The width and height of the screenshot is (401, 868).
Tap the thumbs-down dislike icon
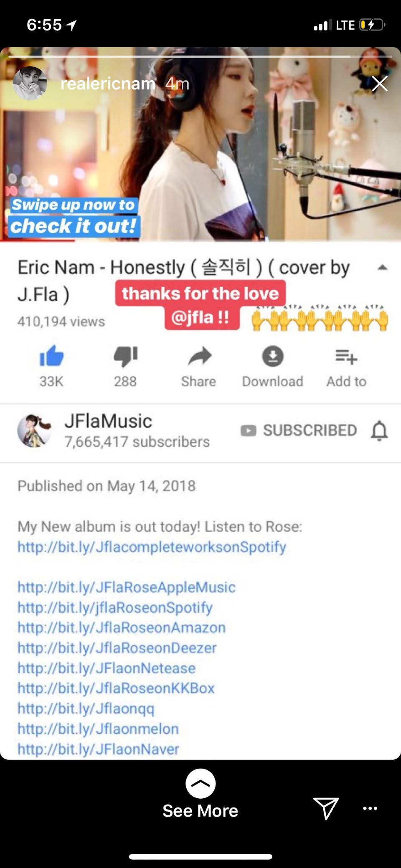tap(125, 357)
